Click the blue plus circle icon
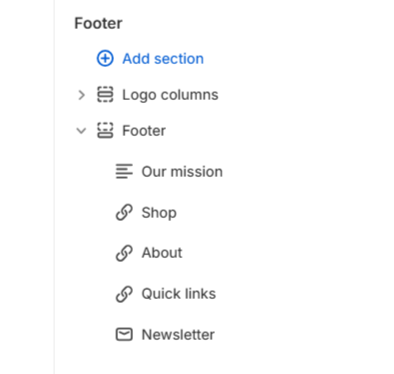This screenshot has height=374, width=394. [105, 59]
